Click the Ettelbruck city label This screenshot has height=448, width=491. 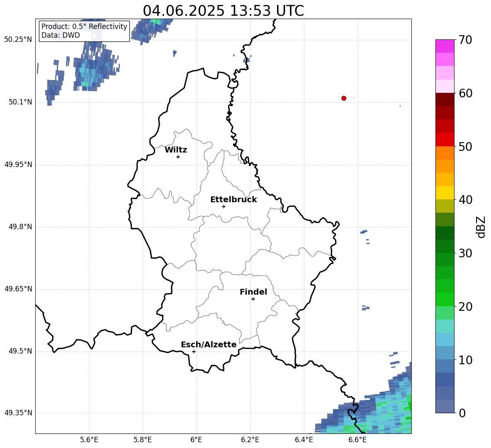(x=233, y=200)
